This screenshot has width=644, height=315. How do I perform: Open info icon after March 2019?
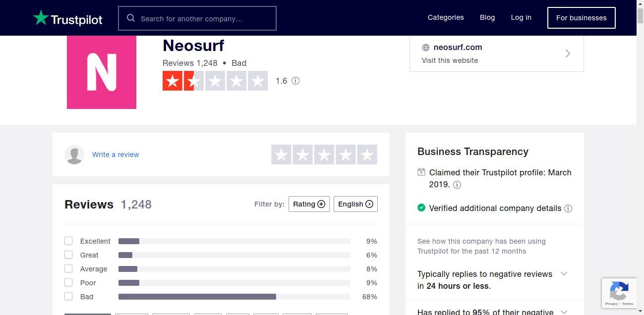click(457, 185)
